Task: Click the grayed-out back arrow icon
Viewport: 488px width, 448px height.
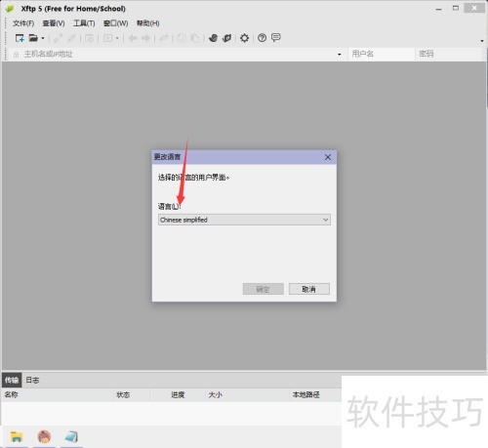Action: (x=133, y=38)
